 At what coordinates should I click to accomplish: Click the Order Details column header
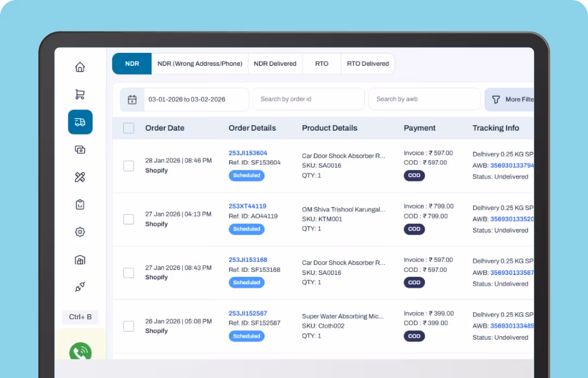(252, 128)
